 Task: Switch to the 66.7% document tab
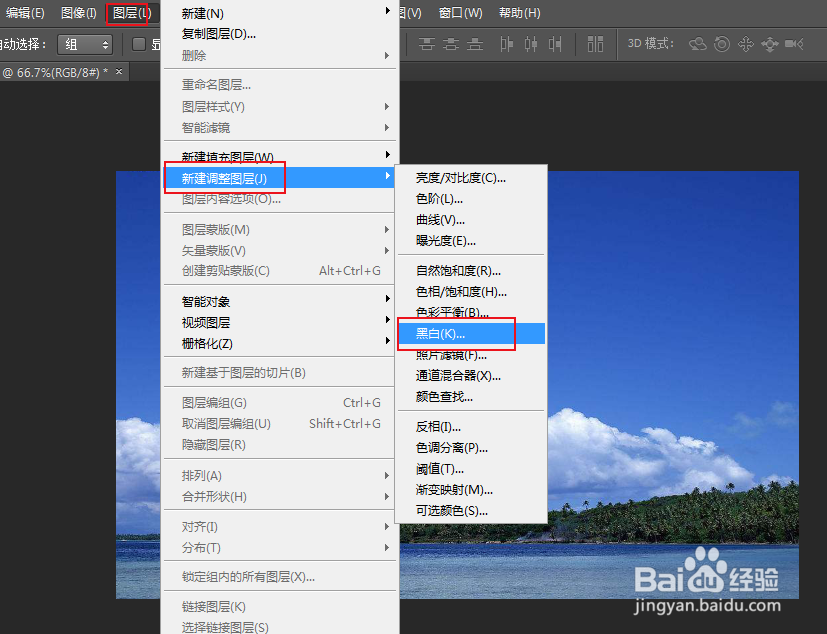point(55,72)
